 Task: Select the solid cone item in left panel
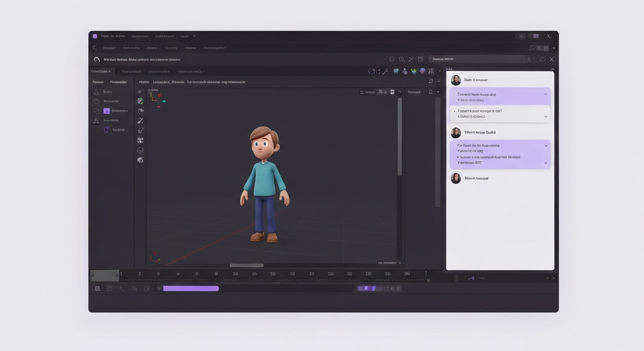coord(96,91)
